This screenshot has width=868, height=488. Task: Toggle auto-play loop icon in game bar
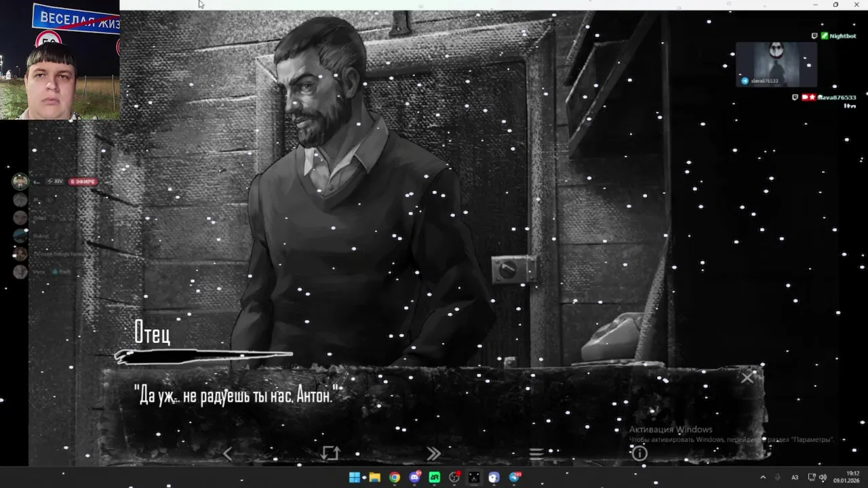[x=330, y=453]
